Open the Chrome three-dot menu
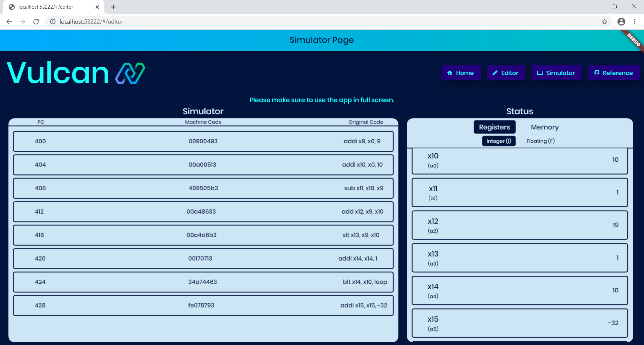 coord(635,22)
